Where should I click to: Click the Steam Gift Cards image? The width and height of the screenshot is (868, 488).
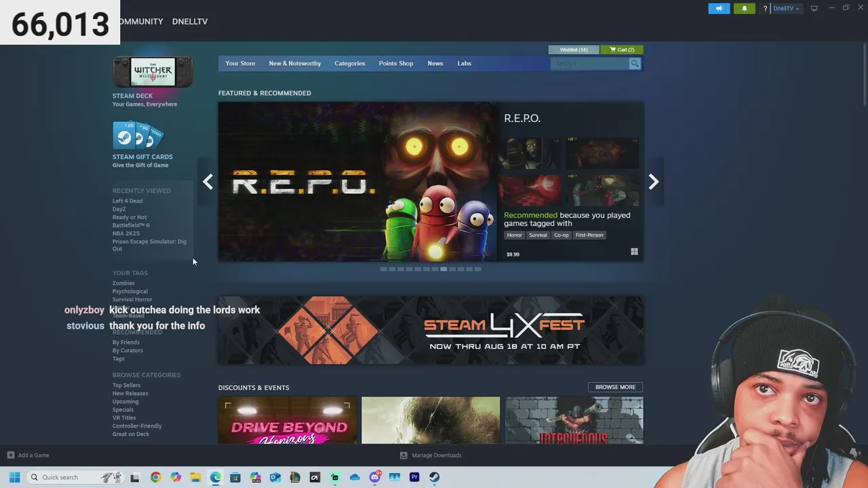coord(138,136)
